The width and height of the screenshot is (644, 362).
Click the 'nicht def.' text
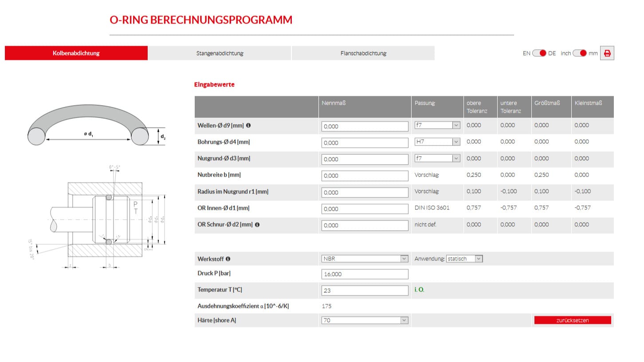tap(425, 224)
